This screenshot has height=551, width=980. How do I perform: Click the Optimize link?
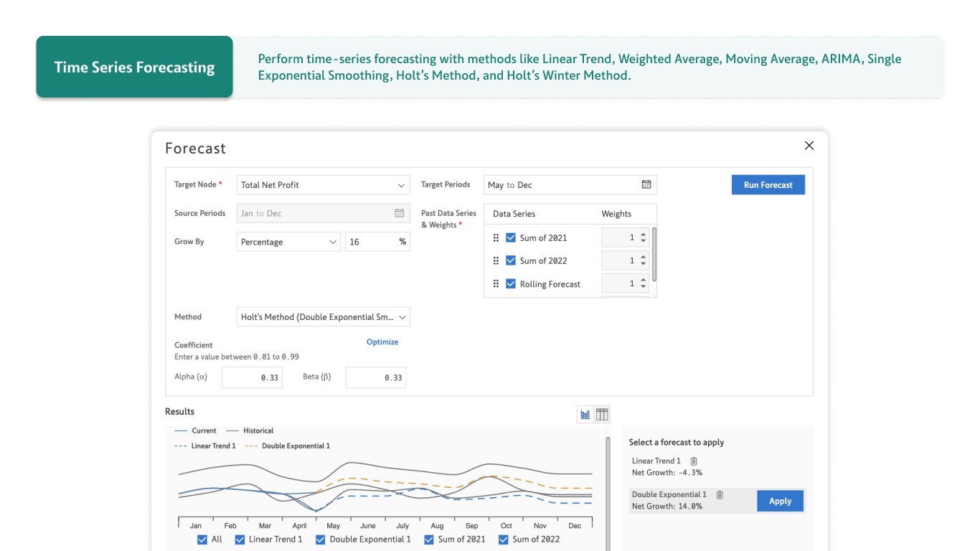382,342
